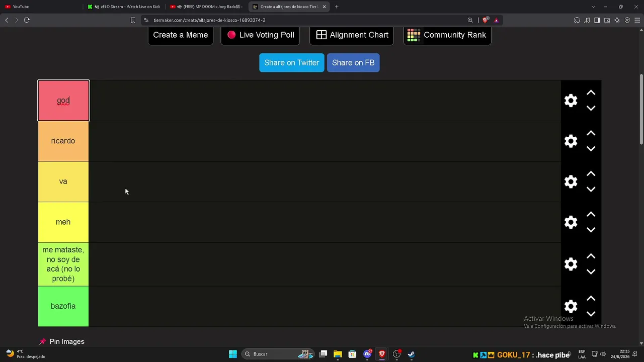Start a Live Voting Poll

[x=261, y=35]
